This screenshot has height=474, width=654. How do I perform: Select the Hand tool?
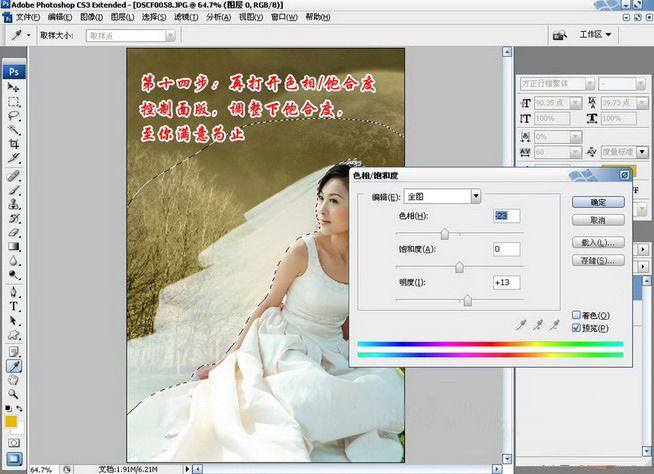[x=14, y=379]
